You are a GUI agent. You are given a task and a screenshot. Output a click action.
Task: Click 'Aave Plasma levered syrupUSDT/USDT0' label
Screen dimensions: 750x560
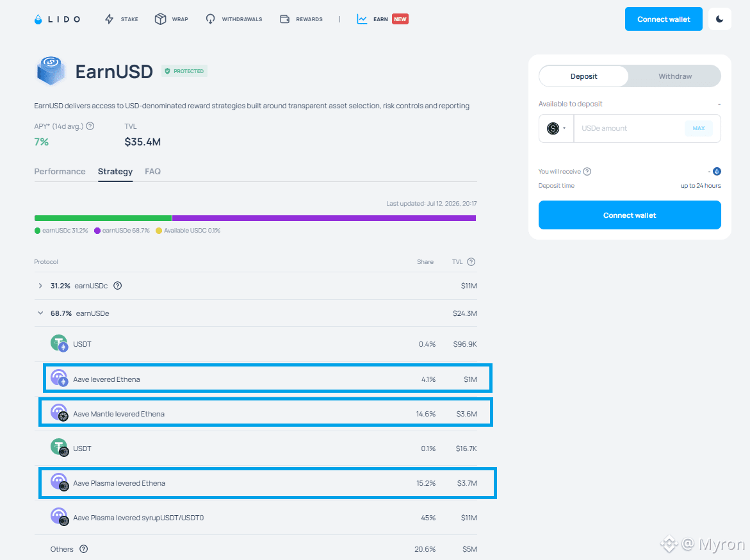138,518
